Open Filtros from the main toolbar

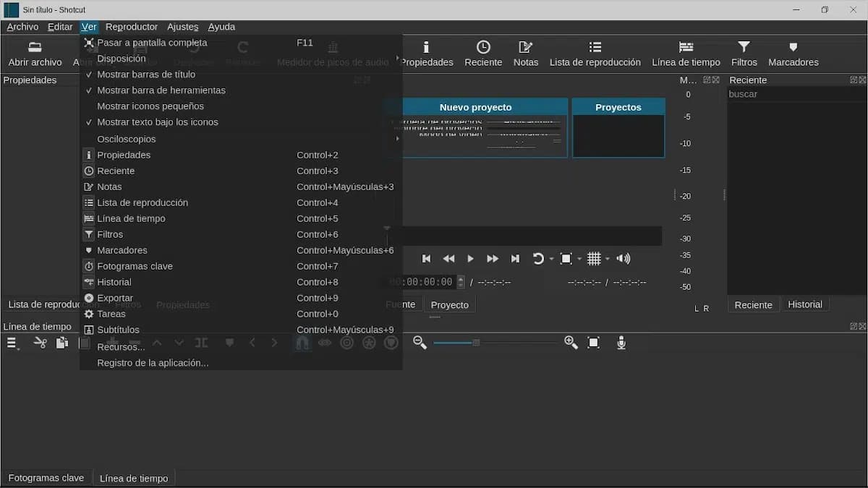coord(744,54)
